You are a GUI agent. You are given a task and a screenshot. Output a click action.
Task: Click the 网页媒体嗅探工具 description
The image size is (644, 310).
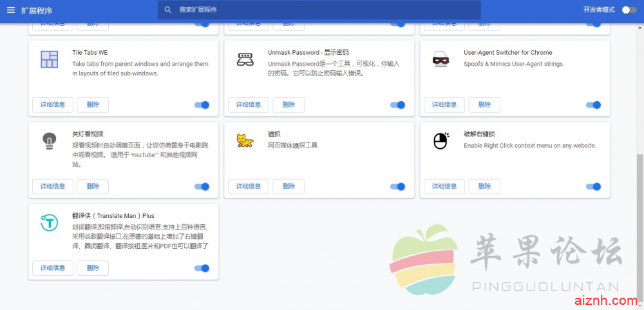point(293,146)
